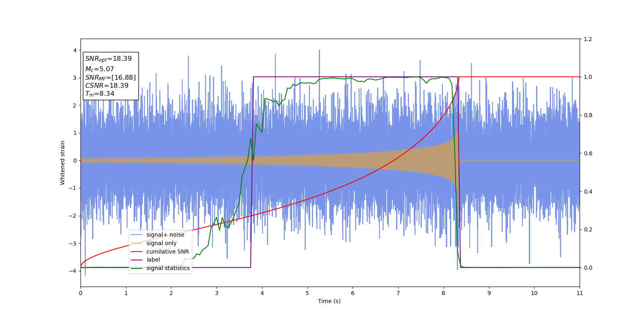Click the x-axis tick label 11
Screen dimensions: 644x322
click(x=580, y=293)
